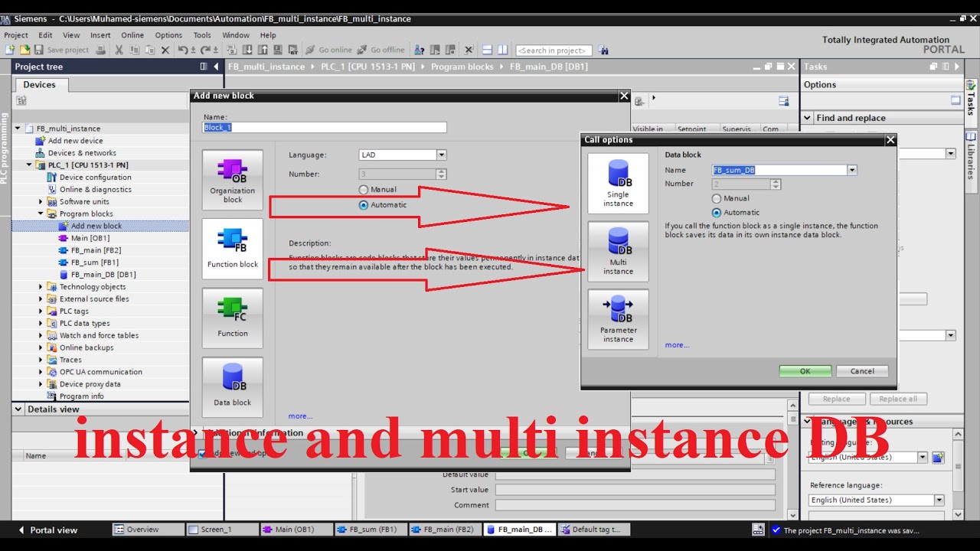Click the Go offline toolbar button

click(x=381, y=50)
